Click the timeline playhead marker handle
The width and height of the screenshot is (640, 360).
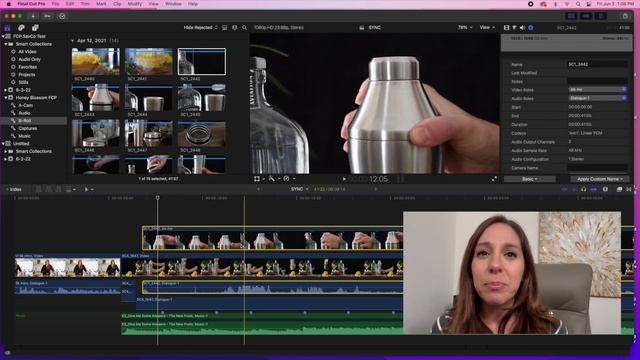click(158, 198)
